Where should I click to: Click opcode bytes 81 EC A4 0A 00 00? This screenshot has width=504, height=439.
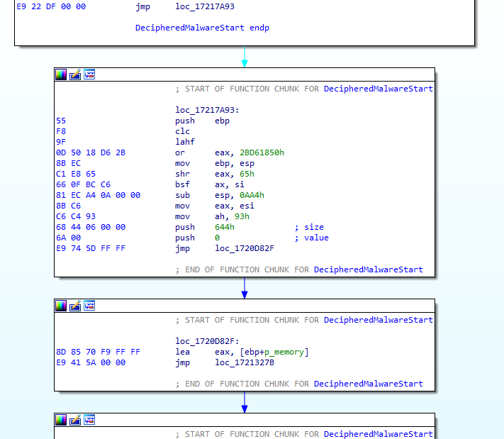point(98,195)
